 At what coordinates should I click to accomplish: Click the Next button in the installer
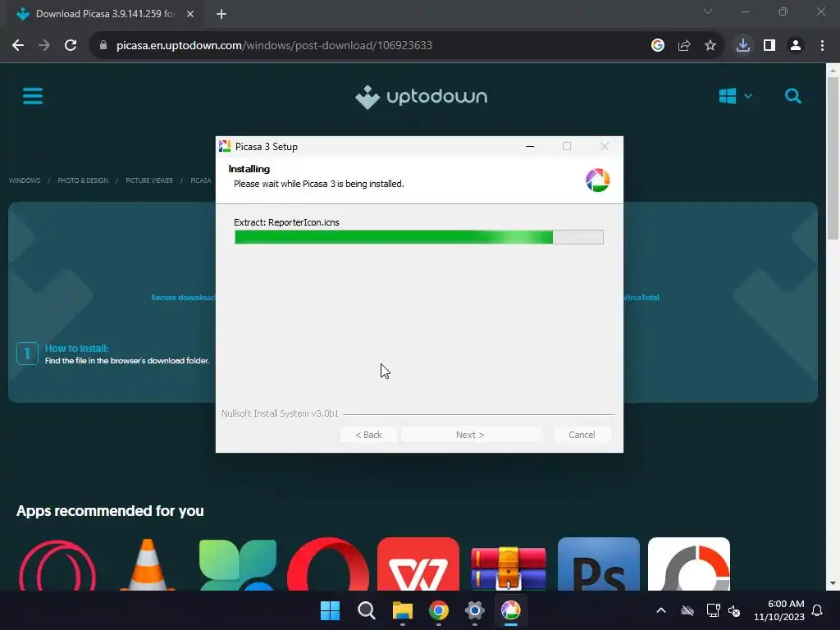click(x=470, y=435)
